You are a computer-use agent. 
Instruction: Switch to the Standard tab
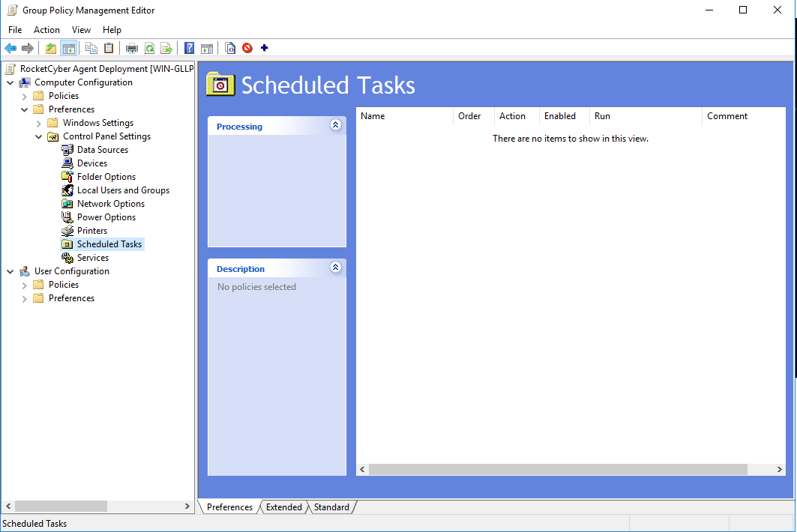click(x=331, y=507)
